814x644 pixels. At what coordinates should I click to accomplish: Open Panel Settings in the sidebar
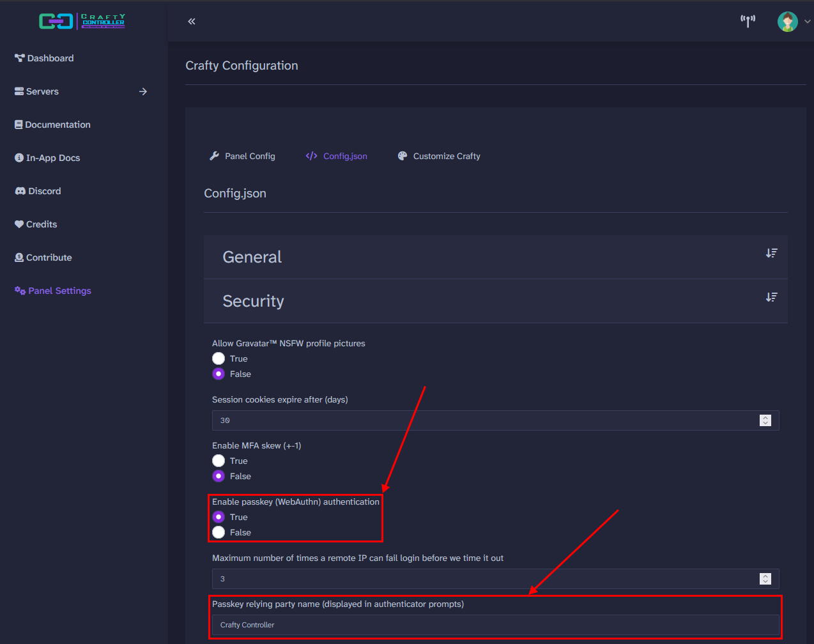(52, 290)
